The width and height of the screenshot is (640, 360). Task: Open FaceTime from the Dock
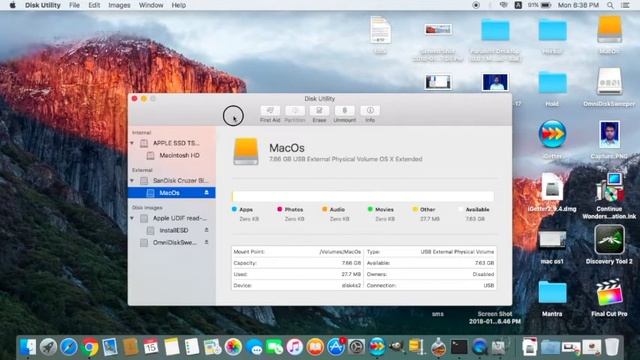tap(274, 347)
